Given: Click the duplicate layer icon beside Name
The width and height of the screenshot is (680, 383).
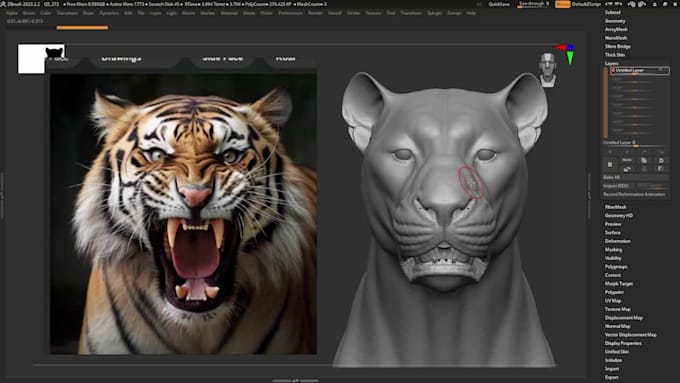Looking at the screenshot, I should click(644, 160).
